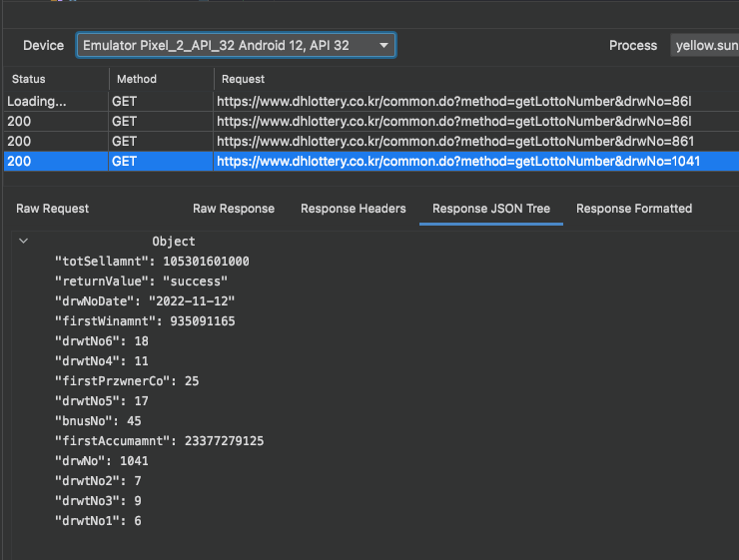This screenshot has height=560, width=739.
Task: Select the drwNoDate 2022-11-12 entry
Action: [145, 301]
